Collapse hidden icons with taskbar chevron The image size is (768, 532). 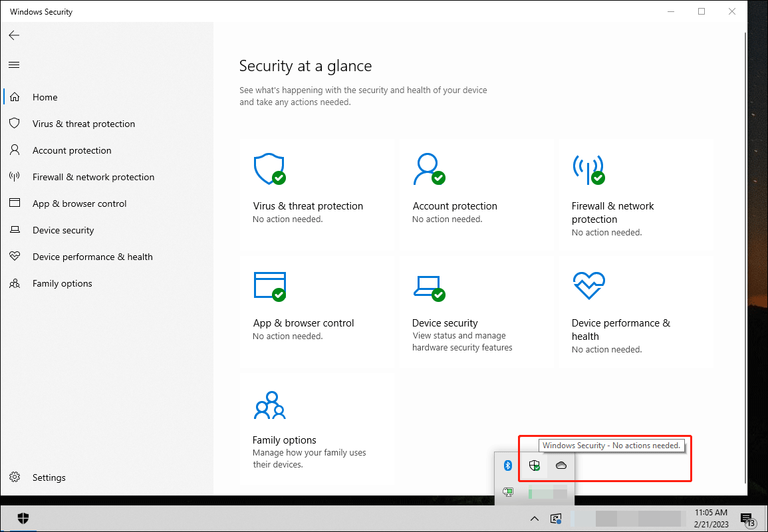coord(535,518)
